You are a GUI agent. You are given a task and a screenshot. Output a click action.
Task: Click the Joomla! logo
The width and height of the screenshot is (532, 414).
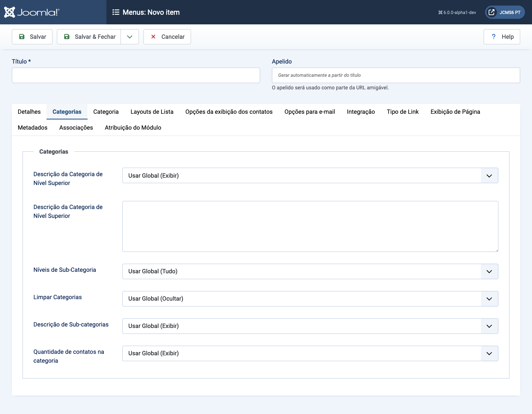click(x=31, y=12)
